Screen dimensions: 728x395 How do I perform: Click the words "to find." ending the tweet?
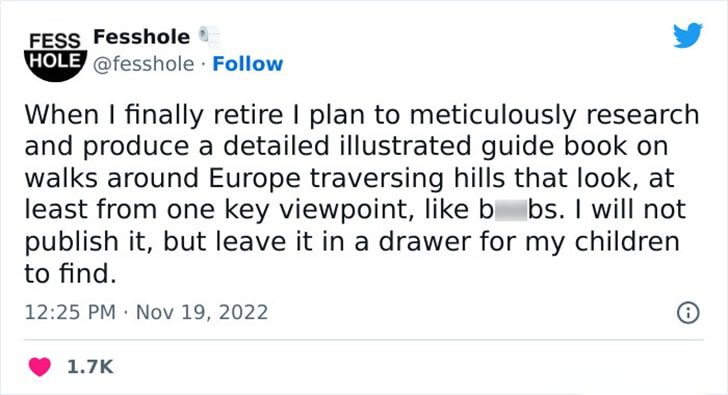[70, 273]
